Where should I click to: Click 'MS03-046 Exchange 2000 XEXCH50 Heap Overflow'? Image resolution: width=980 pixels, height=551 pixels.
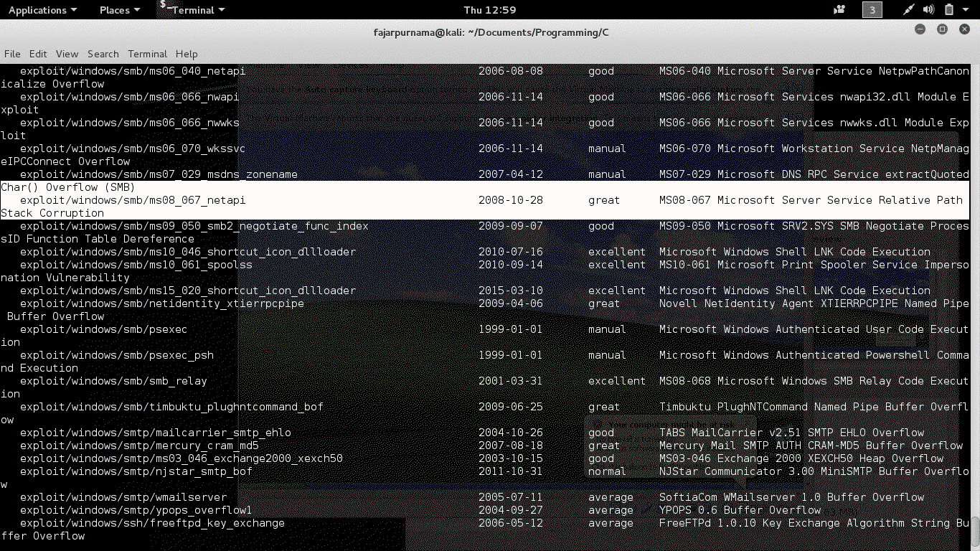[x=801, y=458]
